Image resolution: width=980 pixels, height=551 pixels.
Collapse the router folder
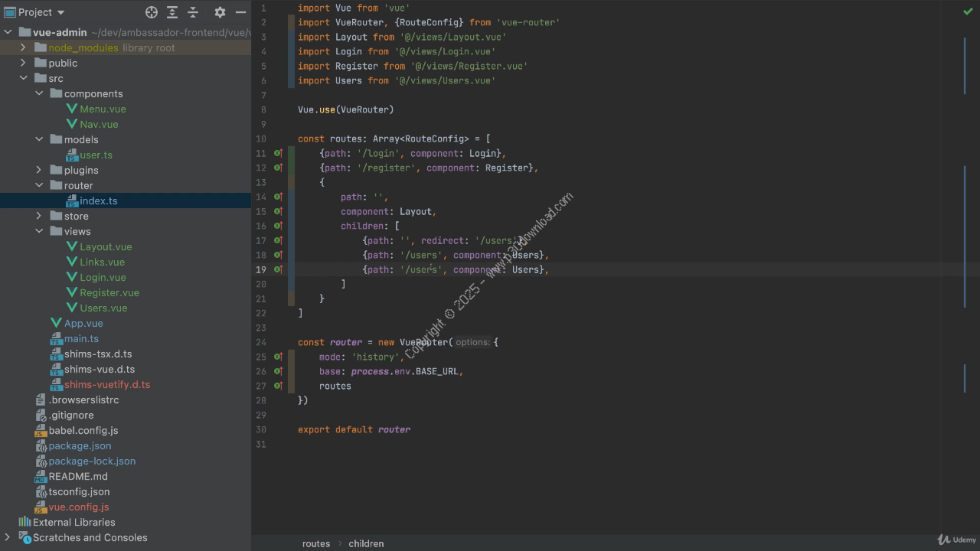coord(39,185)
